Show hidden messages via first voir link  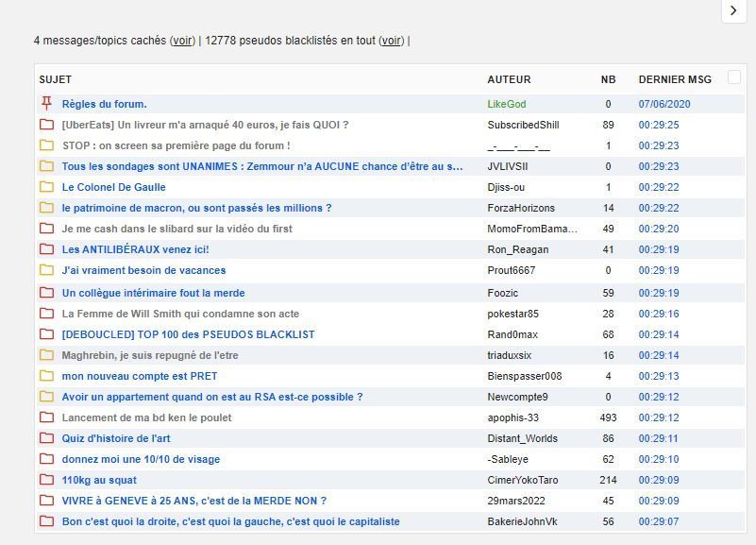coord(182,41)
